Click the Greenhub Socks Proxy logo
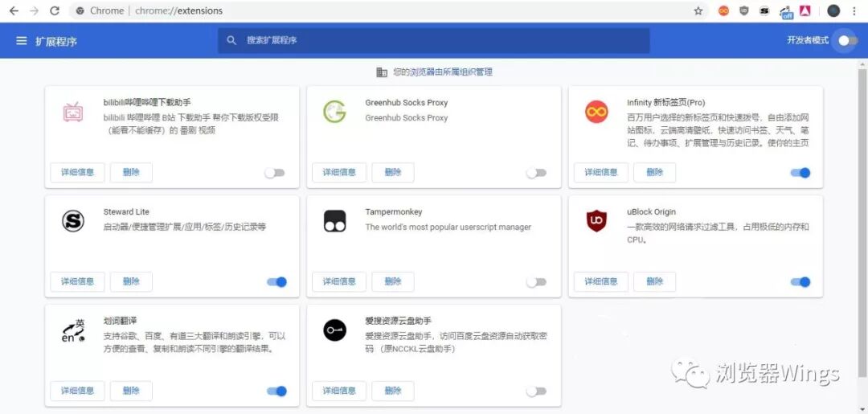Screen dimensions: 868x414 pos(334,112)
